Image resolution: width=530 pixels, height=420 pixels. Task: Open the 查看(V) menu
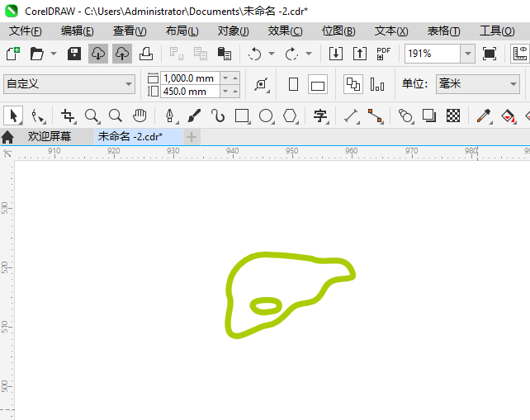click(x=130, y=31)
